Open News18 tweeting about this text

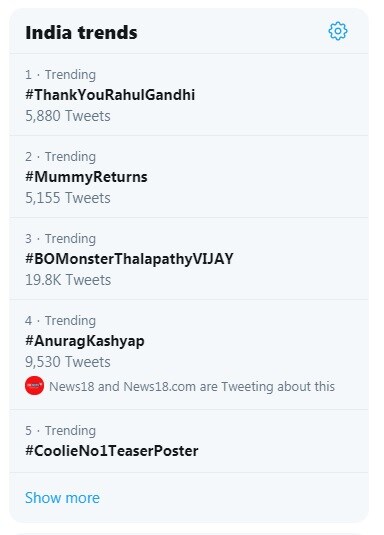(x=192, y=387)
